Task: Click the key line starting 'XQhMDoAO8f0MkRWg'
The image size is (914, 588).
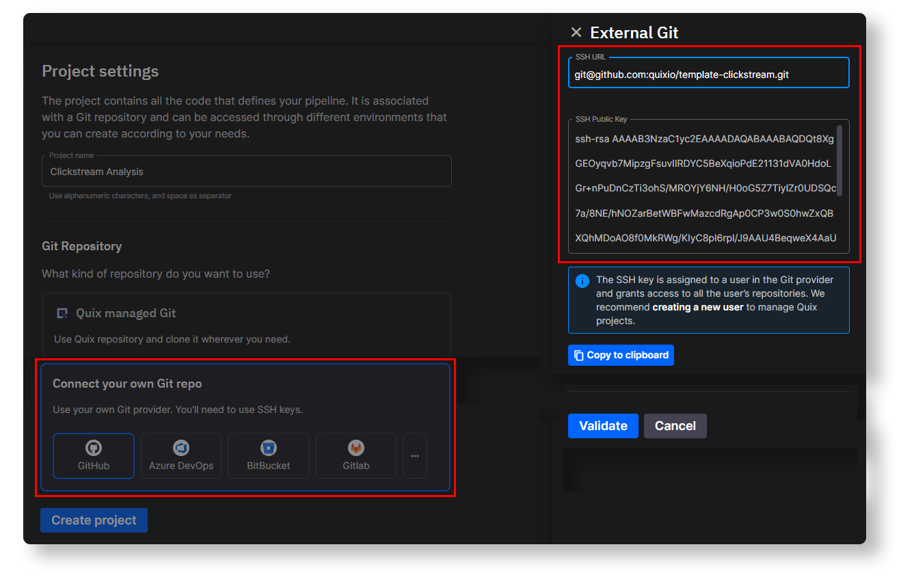Action: [706, 238]
